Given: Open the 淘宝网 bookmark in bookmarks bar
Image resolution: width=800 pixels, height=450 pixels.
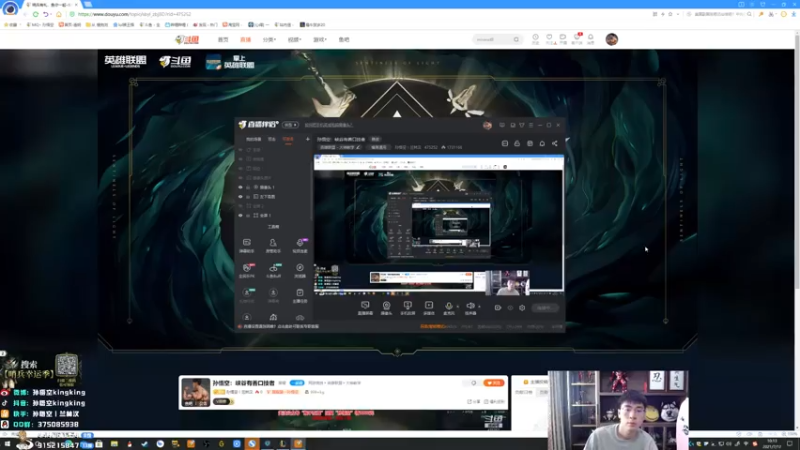Looking at the screenshot, I should pos(232,24).
